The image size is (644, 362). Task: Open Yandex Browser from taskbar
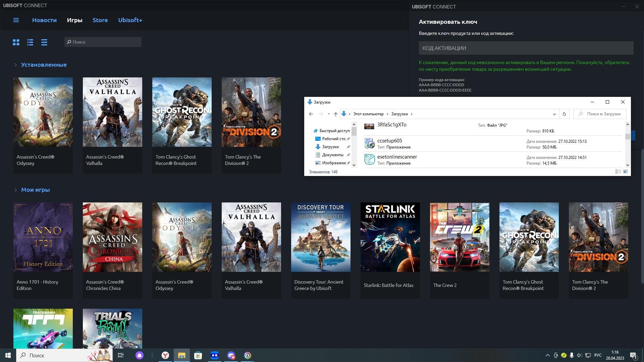pos(165,355)
